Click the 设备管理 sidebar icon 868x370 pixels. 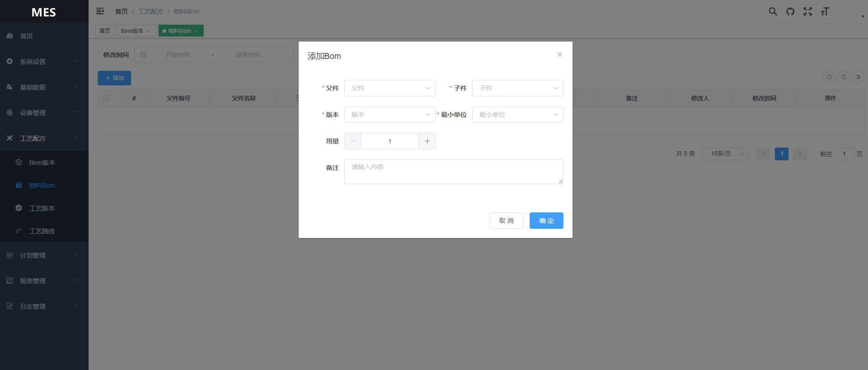10,112
